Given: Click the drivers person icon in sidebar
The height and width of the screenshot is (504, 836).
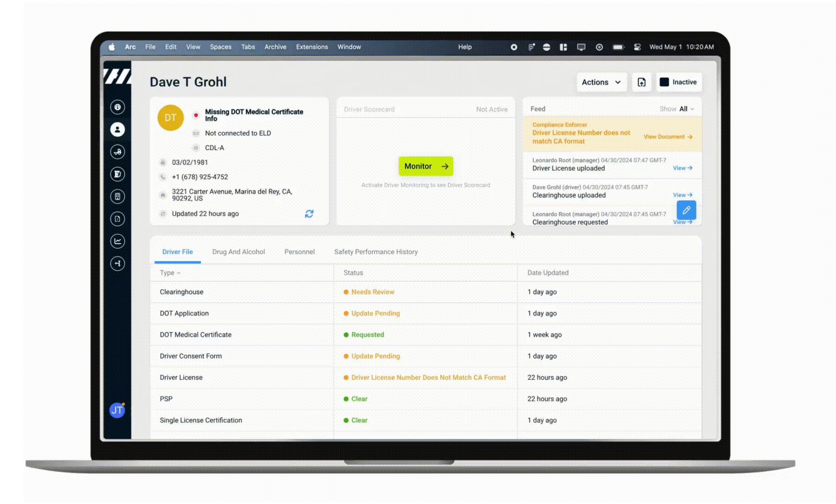Looking at the screenshot, I should click(x=117, y=130).
